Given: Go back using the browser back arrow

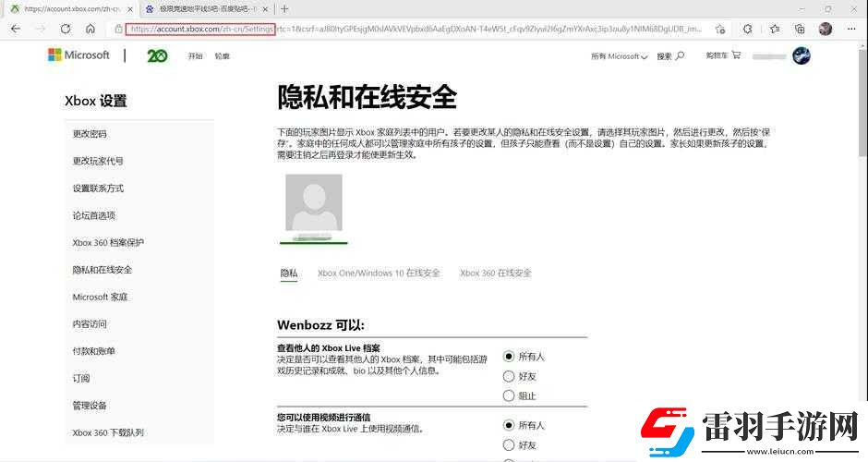Looking at the screenshot, I should [16, 29].
